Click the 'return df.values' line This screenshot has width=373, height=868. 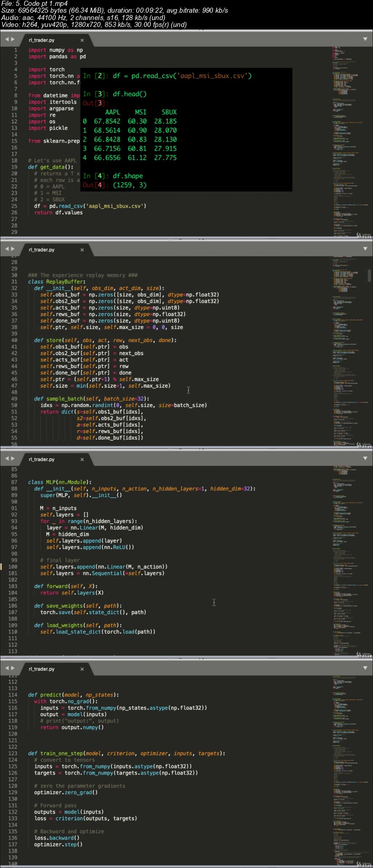point(58,213)
